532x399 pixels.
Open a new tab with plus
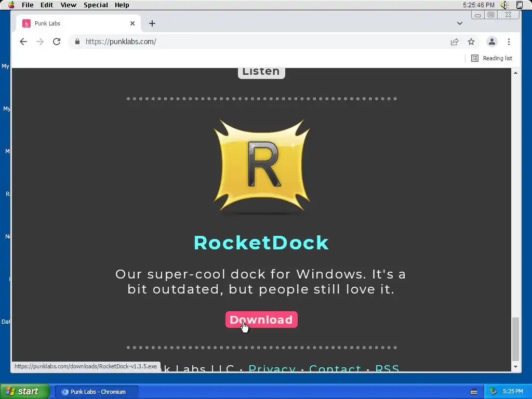(x=152, y=23)
